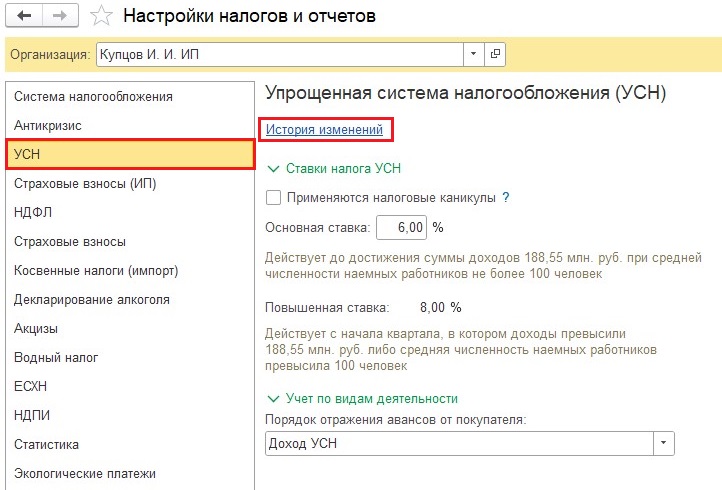This screenshot has height=490, width=722.
Task: Click the Основная ставка 6,00 field
Action: pos(401,228)
